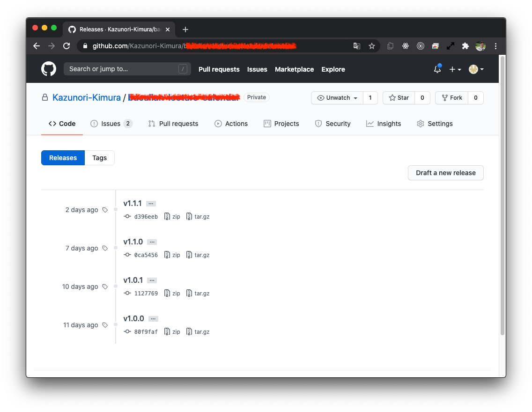This screenshot has width=532, height=412.
Task: Switch to the Actions tab
Action: coord(231,124)
